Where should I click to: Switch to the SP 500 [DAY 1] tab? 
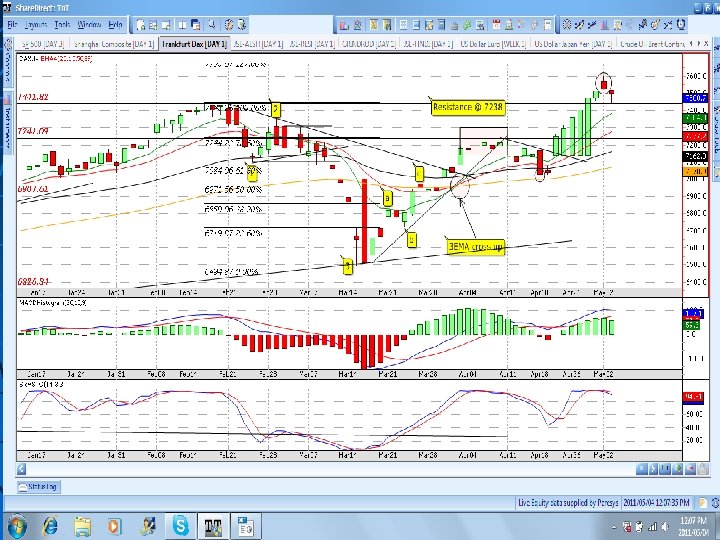43,44
